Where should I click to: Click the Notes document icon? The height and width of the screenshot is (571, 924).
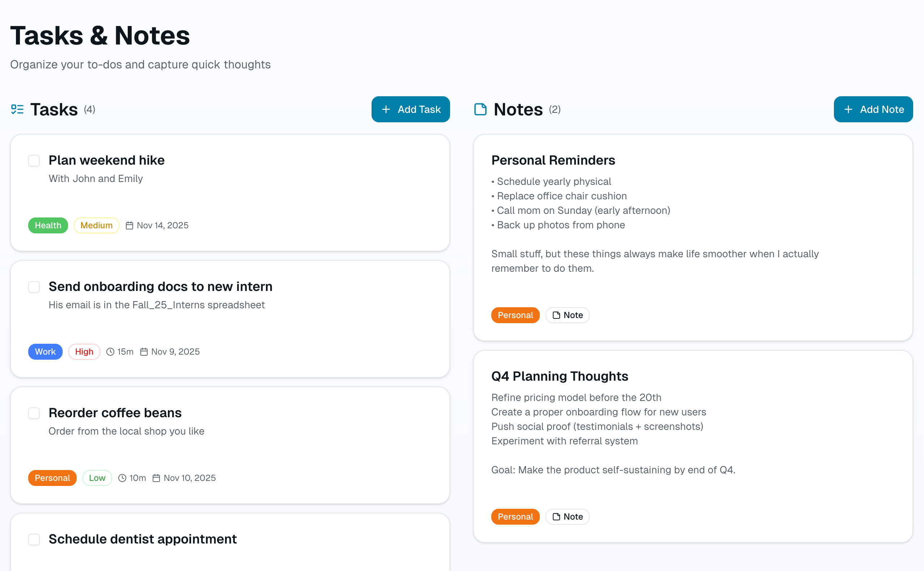[480, 110]
